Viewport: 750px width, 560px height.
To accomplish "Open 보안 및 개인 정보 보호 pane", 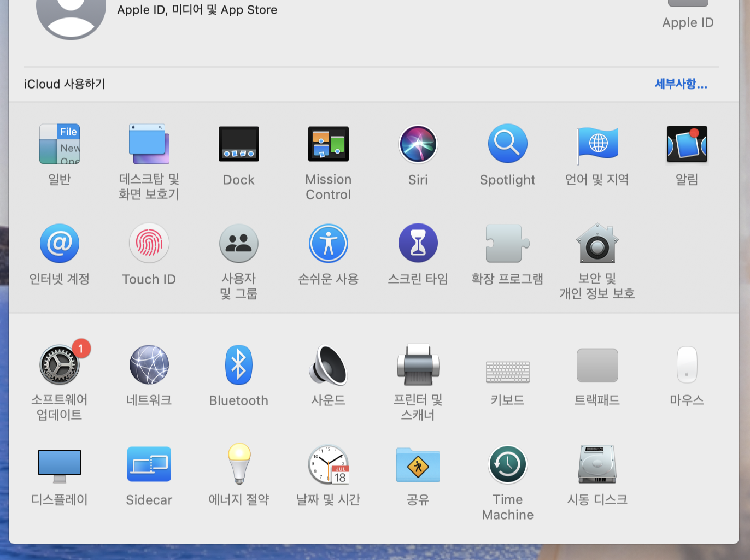I will point(597,244).
